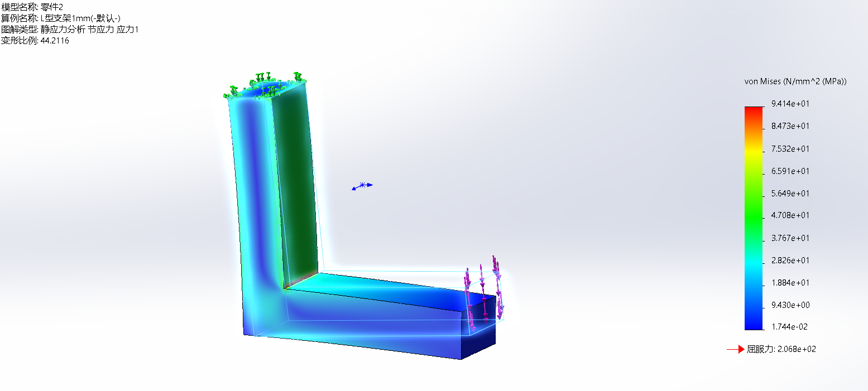Click the 屈服力: 2.068e+02 yield label
The width and height of the screenshot is (868, 391).
pyautogui.click(x=781, y=349)
